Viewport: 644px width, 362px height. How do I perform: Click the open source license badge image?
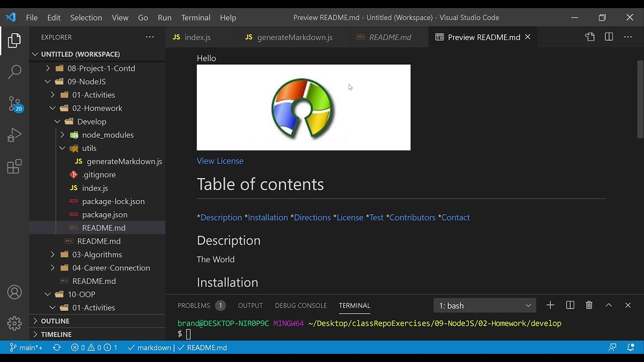pos(303,107)
